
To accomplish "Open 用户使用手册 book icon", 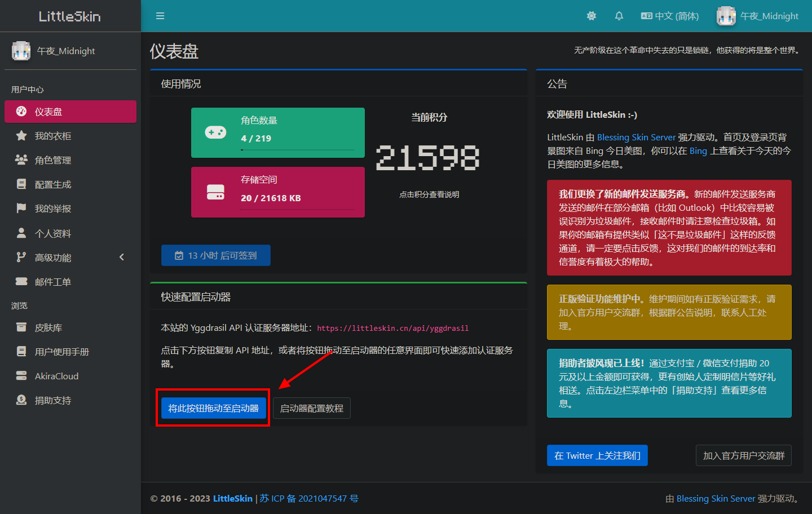I will pos(21,351).
